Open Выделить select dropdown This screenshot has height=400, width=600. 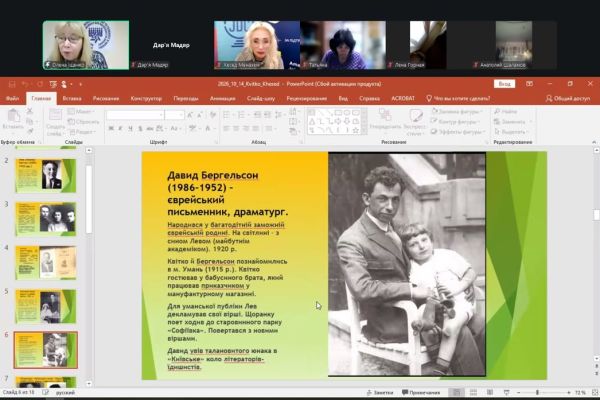512,132
